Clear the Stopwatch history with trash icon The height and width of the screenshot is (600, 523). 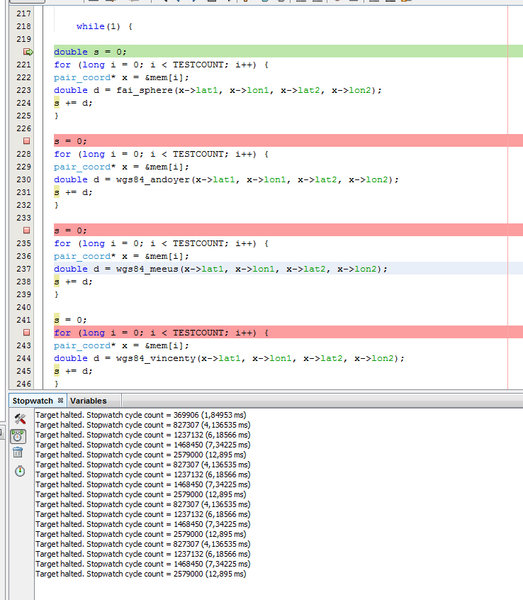[x=18, y=452]
